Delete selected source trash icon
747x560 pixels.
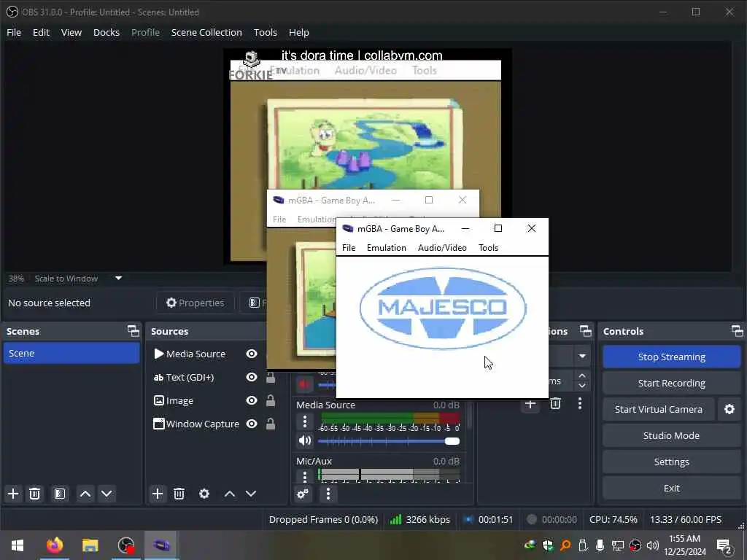pyautogui.click(x=179, y=494)
